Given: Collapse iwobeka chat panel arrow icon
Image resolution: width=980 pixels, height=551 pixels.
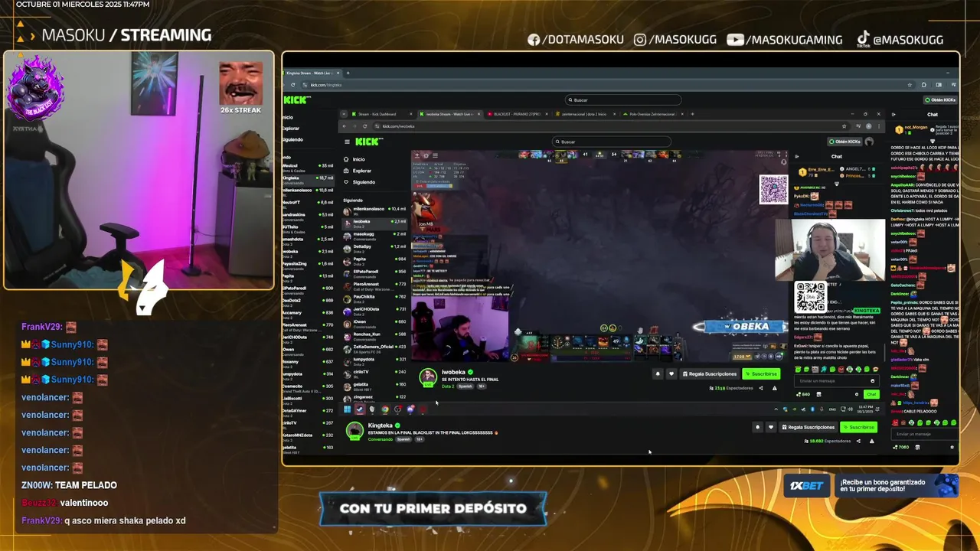Looking at the screenshot, I should [x=797, y=156].
